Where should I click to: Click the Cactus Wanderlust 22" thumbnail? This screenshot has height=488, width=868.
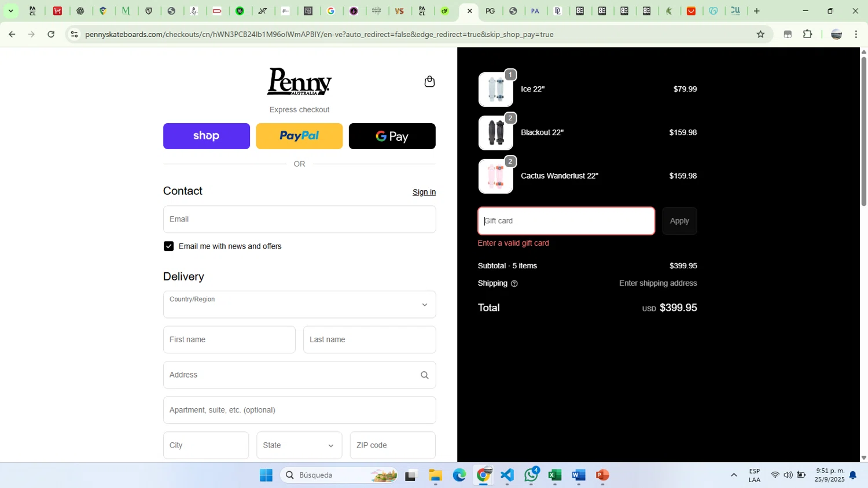[x=496, y=176]
